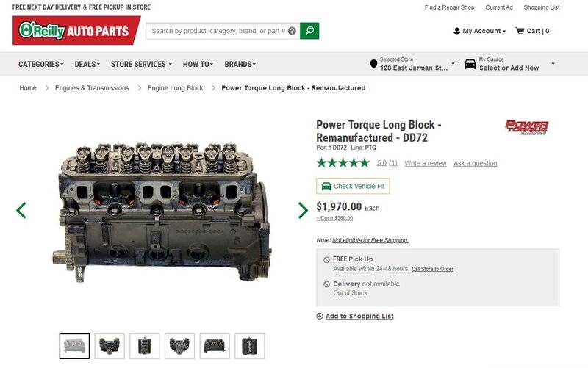Click the Power Torque brand logo
This screenshot has height=368, width=588.
point(526,127)
